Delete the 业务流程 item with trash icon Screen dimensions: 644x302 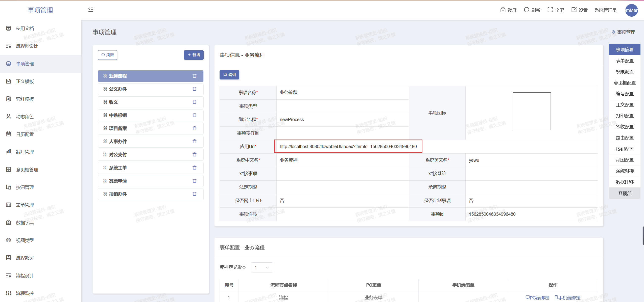click(195, 76)
